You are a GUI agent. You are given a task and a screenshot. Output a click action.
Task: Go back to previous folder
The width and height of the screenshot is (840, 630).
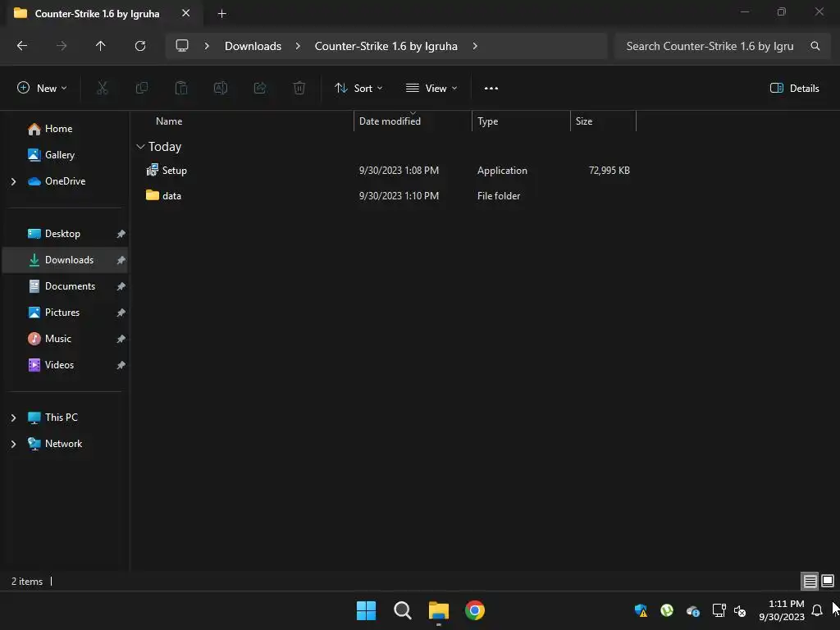click(22, 46)
